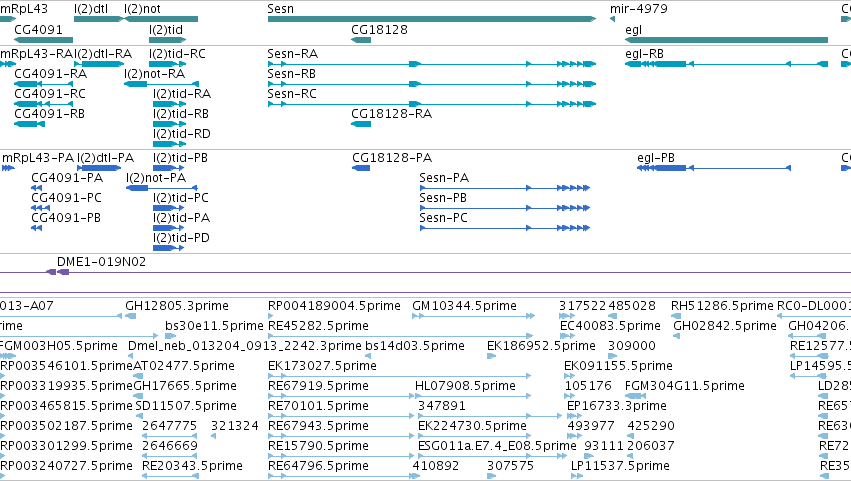Select the CG18128-PA coding block

tap(361, 168)
